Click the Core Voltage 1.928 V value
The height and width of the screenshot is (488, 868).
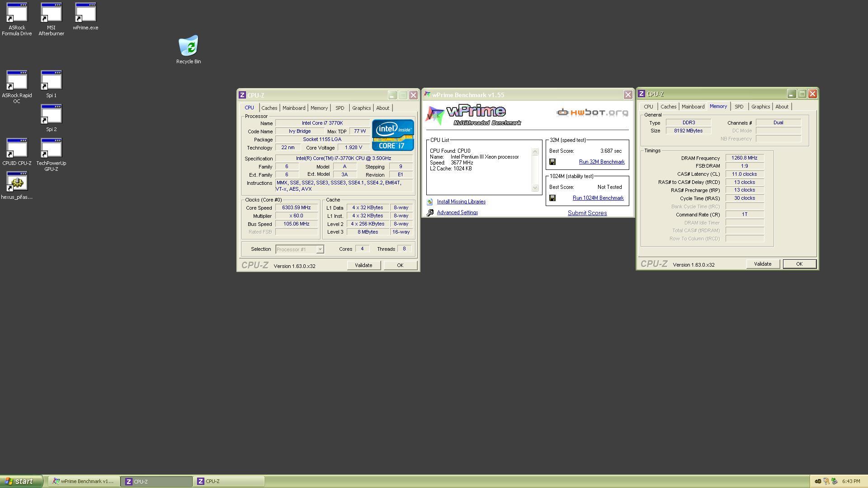coord(354,148)
